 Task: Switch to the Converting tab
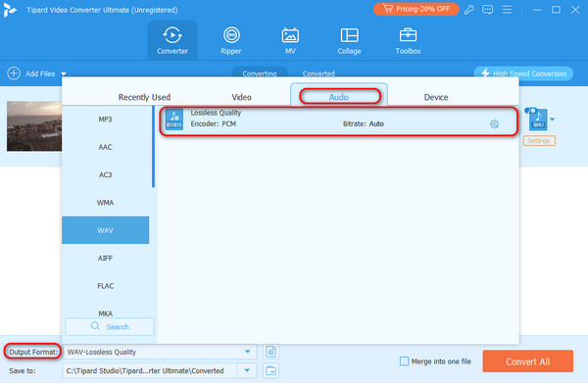260,73
